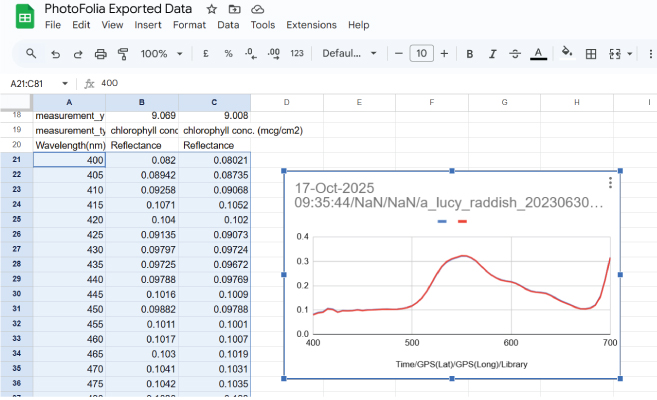657x400 pixels.
Task: Star the PhotoFolia Exported Data document
Action: click(x=211, y=9)
